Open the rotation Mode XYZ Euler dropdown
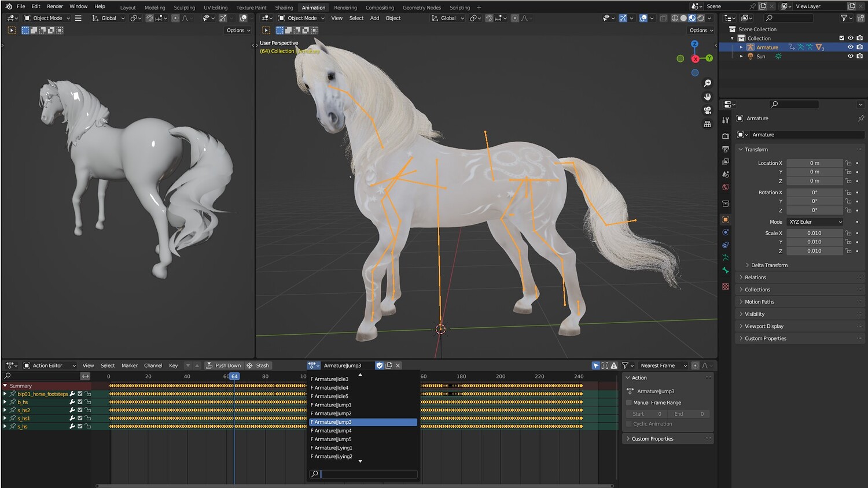 [815, 222]
